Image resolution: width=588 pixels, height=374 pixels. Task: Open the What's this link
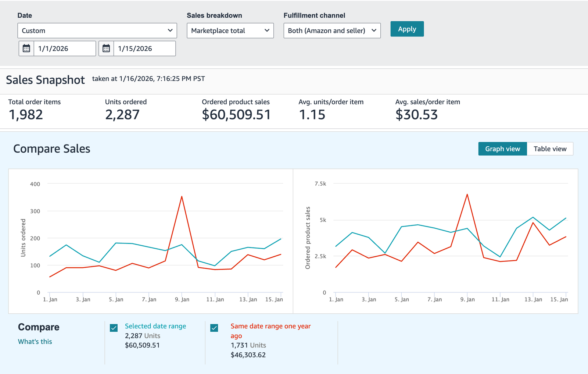[35, 342]
